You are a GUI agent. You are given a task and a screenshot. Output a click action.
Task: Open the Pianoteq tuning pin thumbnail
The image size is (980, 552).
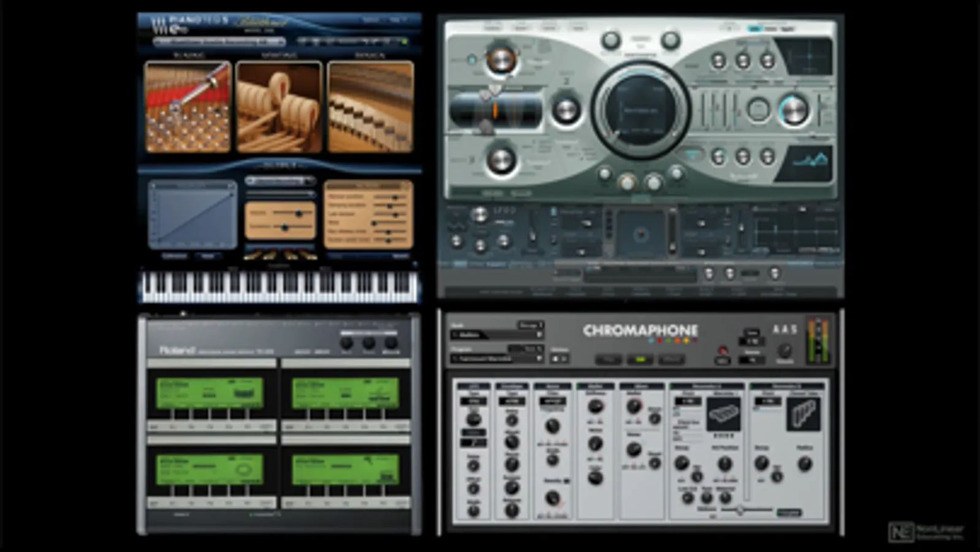pos(188,107)
